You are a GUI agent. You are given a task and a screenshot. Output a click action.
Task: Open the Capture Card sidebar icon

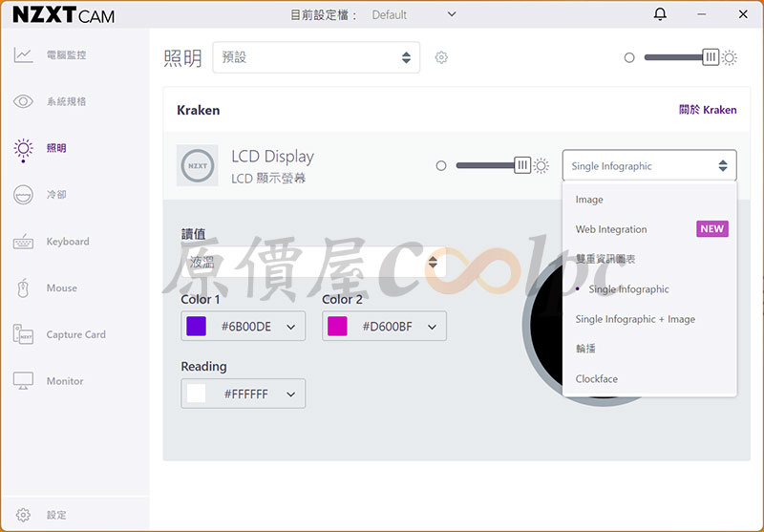click(24, 335)
